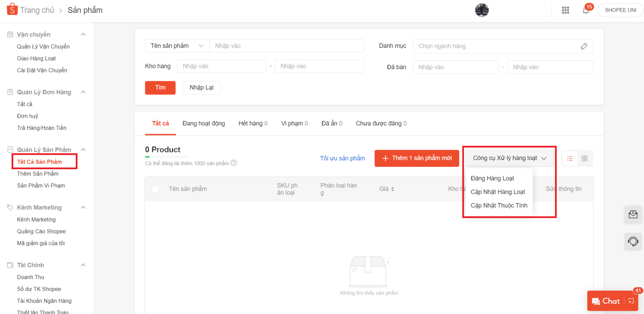Open the headset support icon

point(633,241)
